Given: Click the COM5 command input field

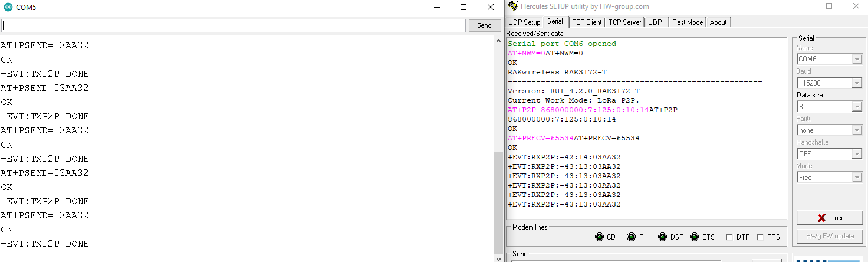Looking at the screenshot, I should (x=234, y=26).
